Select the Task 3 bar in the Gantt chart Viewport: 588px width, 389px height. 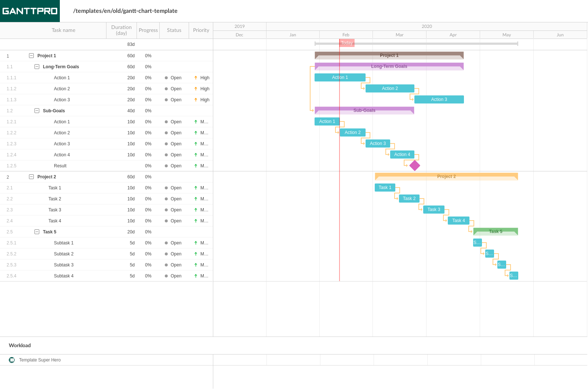coord(433,210)
